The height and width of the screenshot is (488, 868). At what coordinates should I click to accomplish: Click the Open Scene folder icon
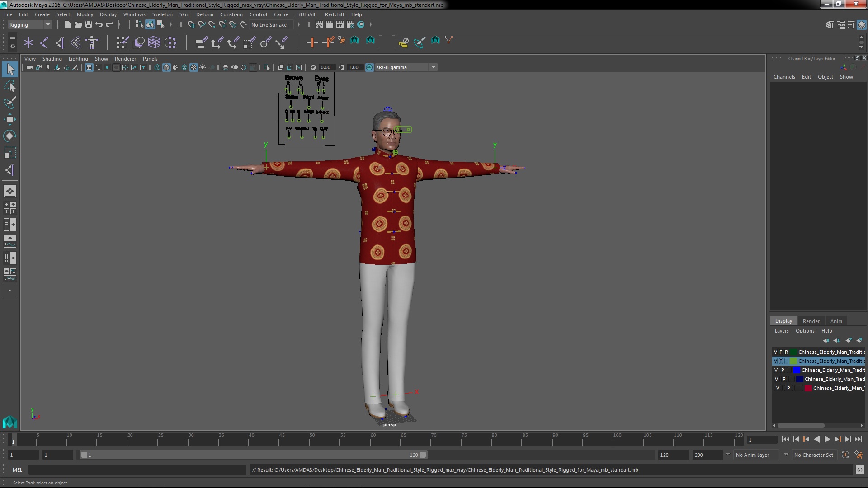78,25
